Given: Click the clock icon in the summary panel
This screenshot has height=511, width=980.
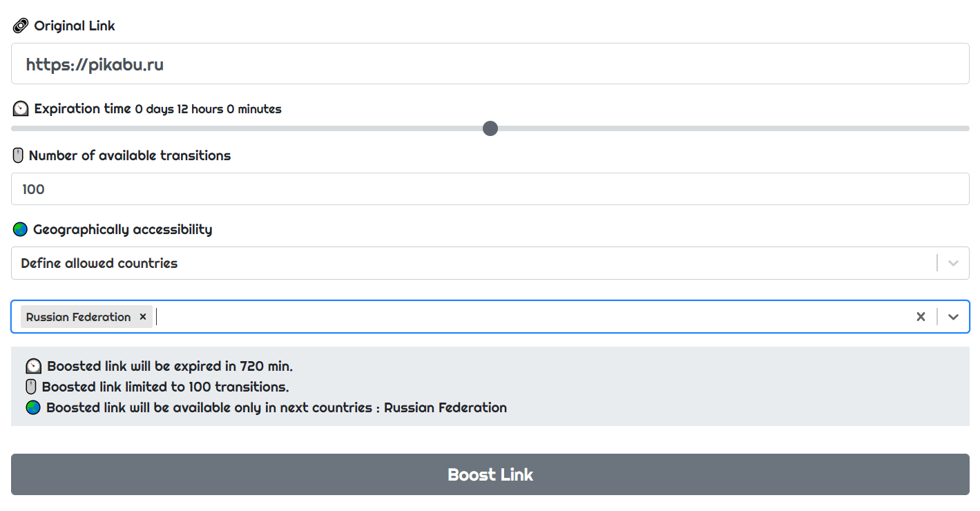Looking at the screenshot, I should tap(32, 366).
